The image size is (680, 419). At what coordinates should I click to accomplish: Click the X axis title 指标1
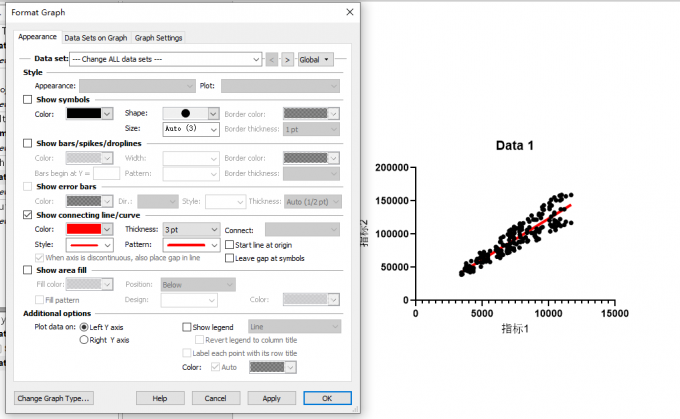(x=515, y=329)
